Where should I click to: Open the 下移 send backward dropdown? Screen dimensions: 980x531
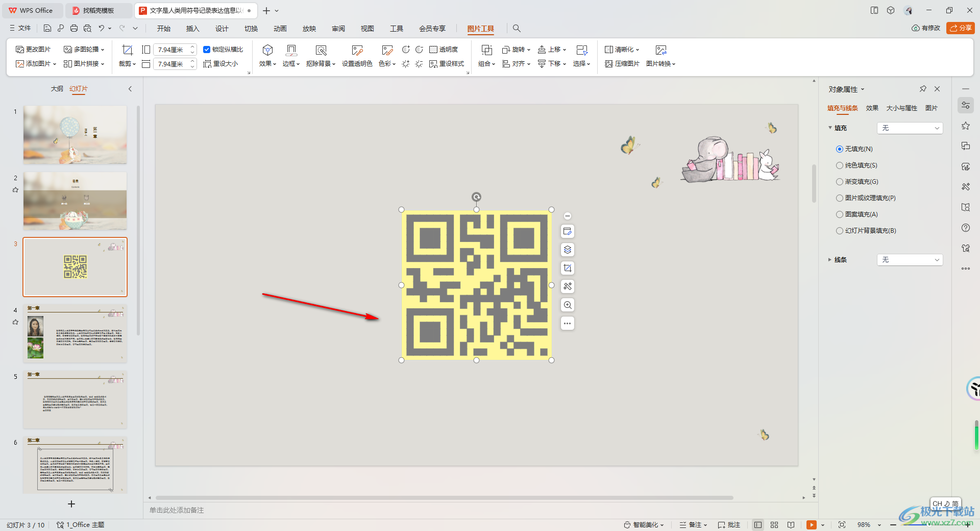(x=552, y=64)
